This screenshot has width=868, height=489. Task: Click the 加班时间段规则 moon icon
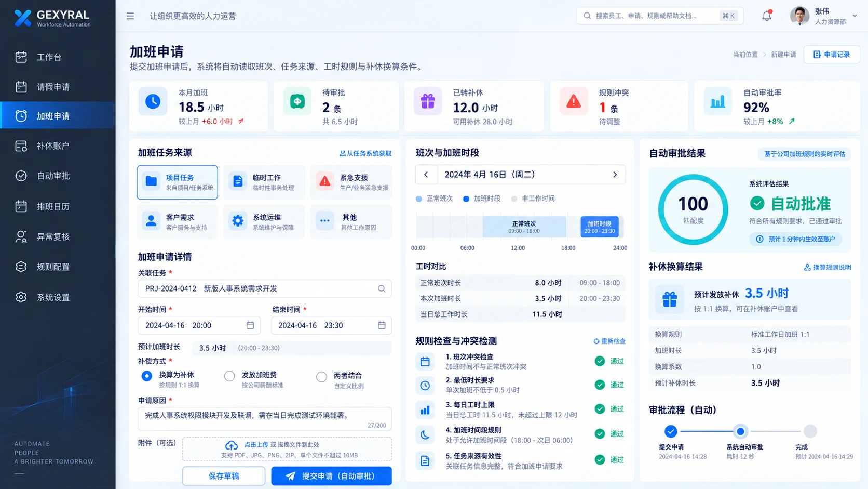coord(425,435)
